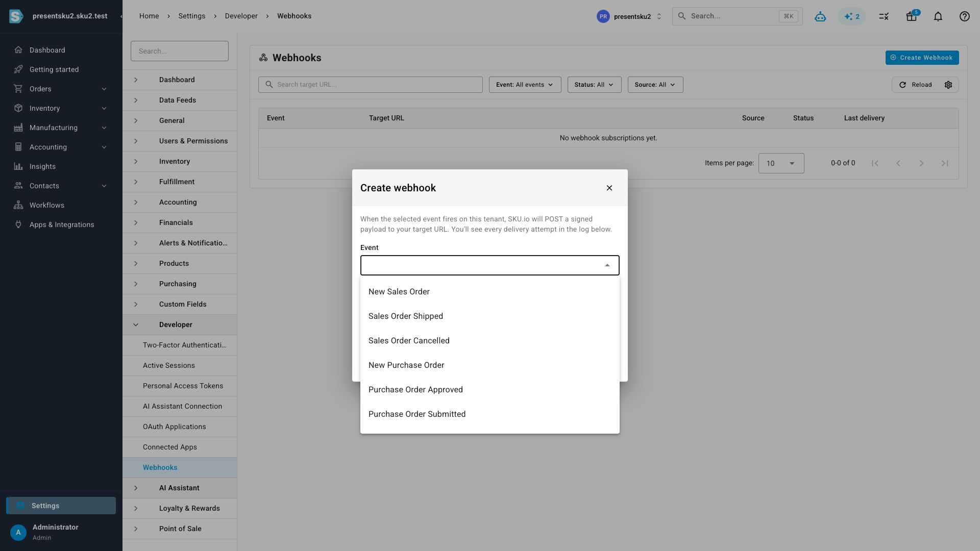Click the sparkle AI credits badge

[x=851, y=16]
